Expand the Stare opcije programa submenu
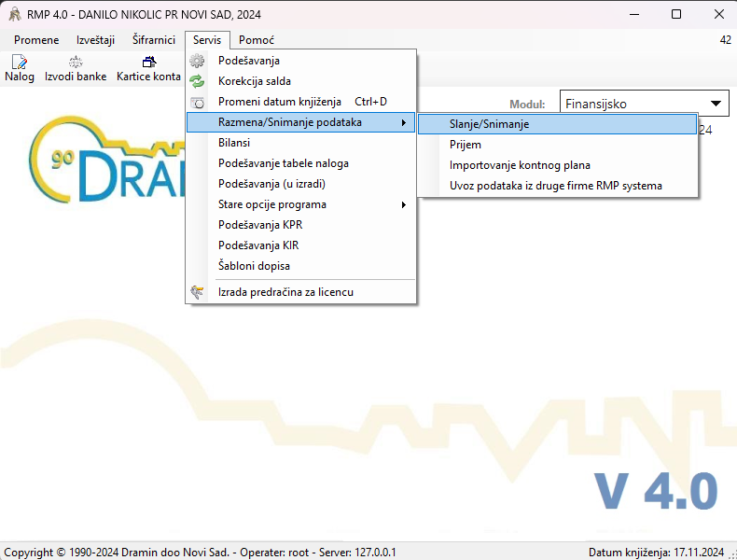 pos(300,204)
